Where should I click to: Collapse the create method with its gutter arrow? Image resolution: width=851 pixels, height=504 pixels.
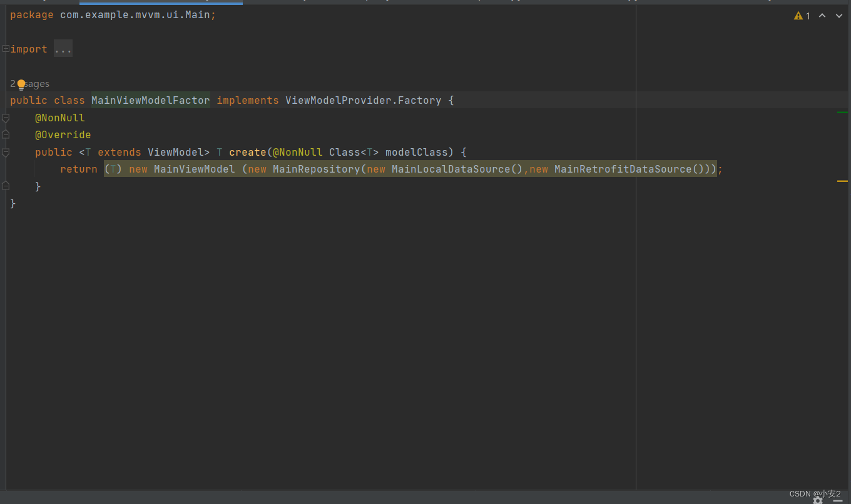click(5, 152)
